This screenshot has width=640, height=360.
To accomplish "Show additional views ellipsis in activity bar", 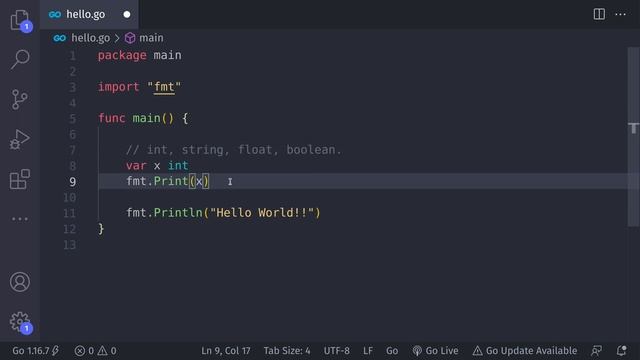I will 20,219.
